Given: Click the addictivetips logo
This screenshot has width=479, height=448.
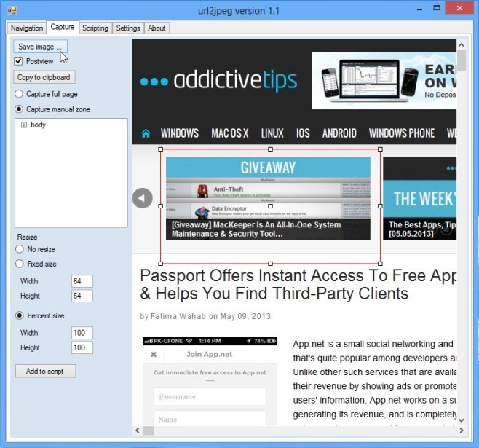Looking at the screenshot, I should (218, 81).
